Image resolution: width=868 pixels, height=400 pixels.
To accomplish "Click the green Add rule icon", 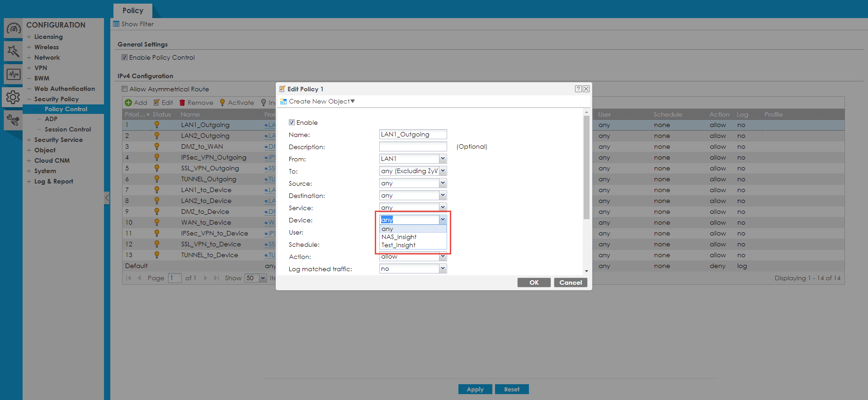I will click(x=128, y=103).
